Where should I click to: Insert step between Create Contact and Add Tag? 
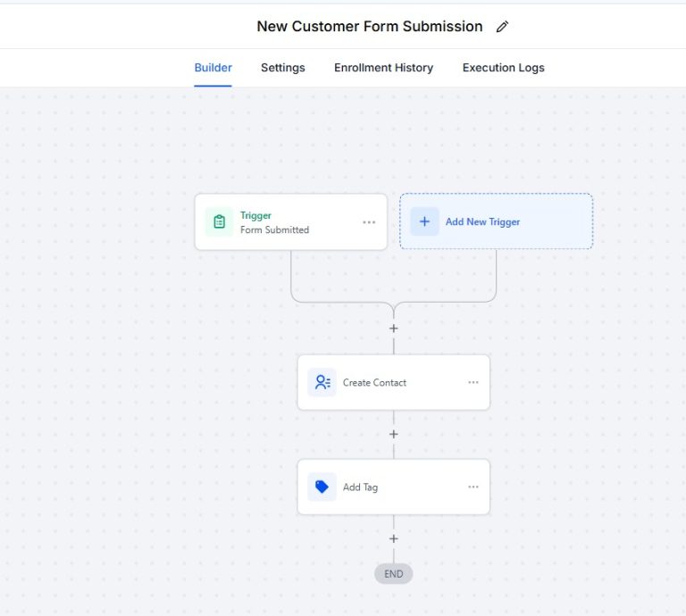[393, 435]
